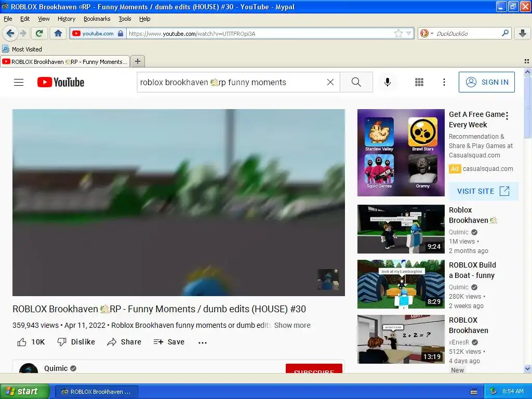Open the History menu
Screen dimensions: 532x399
click(x=66, y=19)
